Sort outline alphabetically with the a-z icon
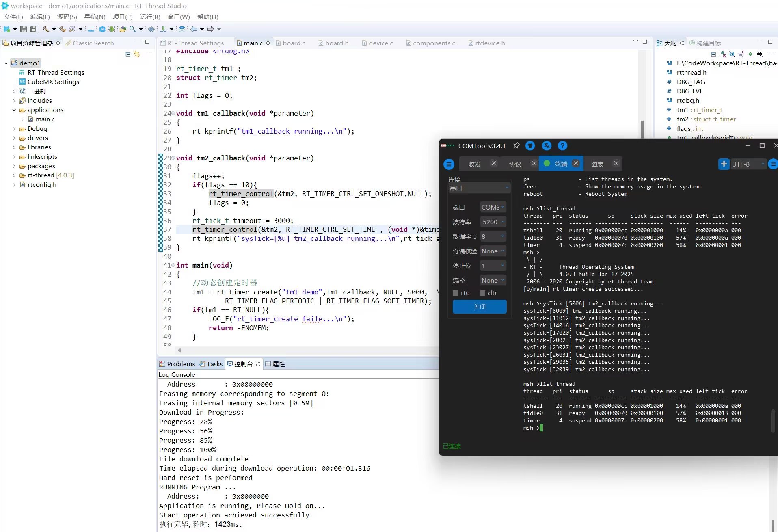 click(722, 54)
